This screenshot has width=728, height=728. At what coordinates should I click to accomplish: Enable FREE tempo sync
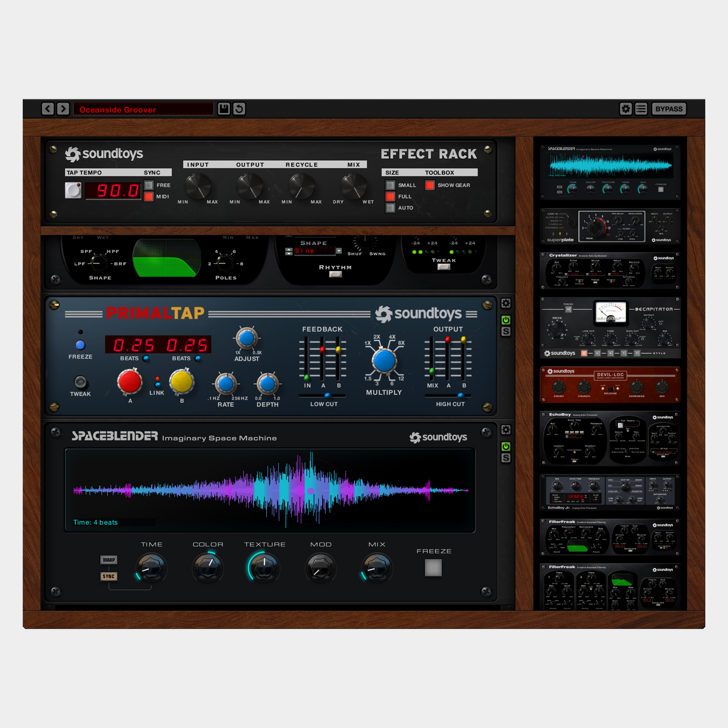[x=149, y=185]
